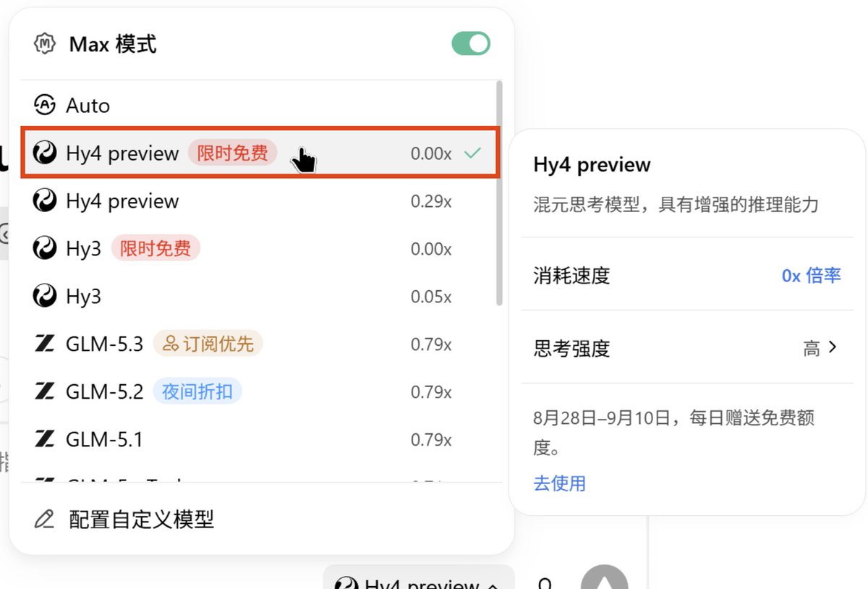868x589 pixels.
Task: Select Hy4 preview 限时免费 model
Action: tap(259, 153)
